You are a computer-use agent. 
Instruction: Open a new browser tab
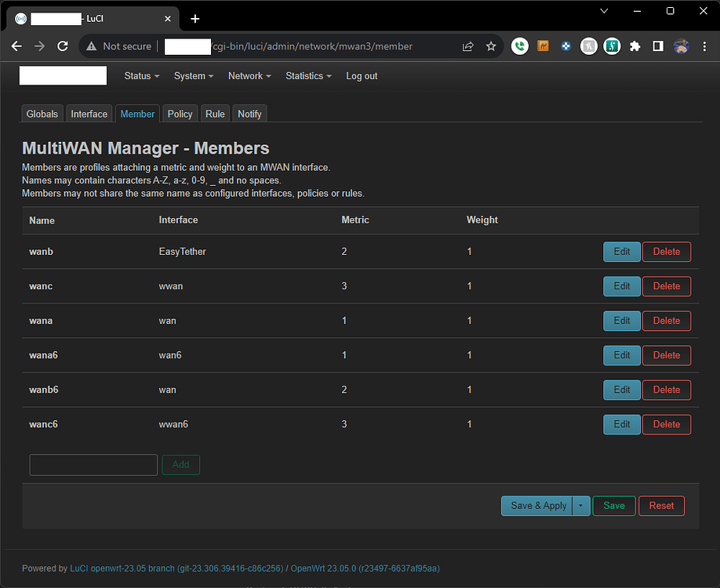(195, 19)
